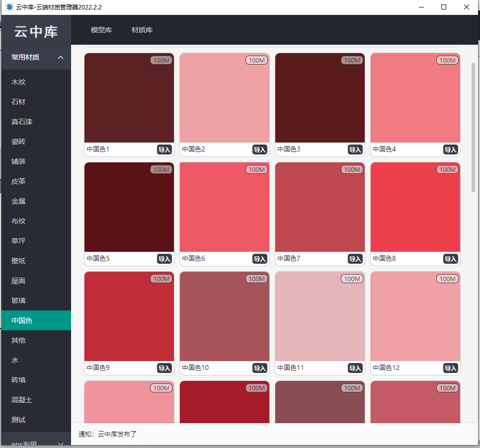Switch to the 材质库 tab
Image resolution: width=480 pixels, height=448 pixels.
point(142,30)
